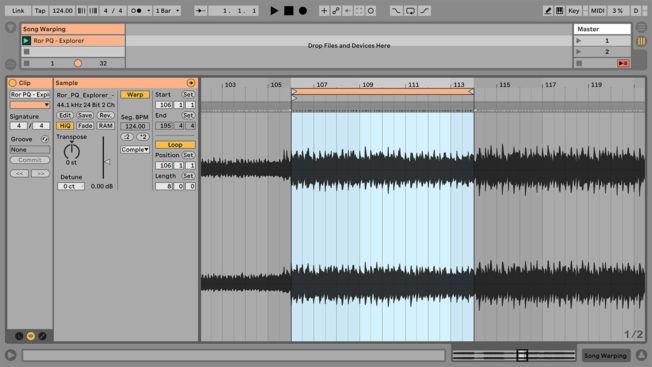Toggle the Arrangement Loop switch icon

pos(410,11)
